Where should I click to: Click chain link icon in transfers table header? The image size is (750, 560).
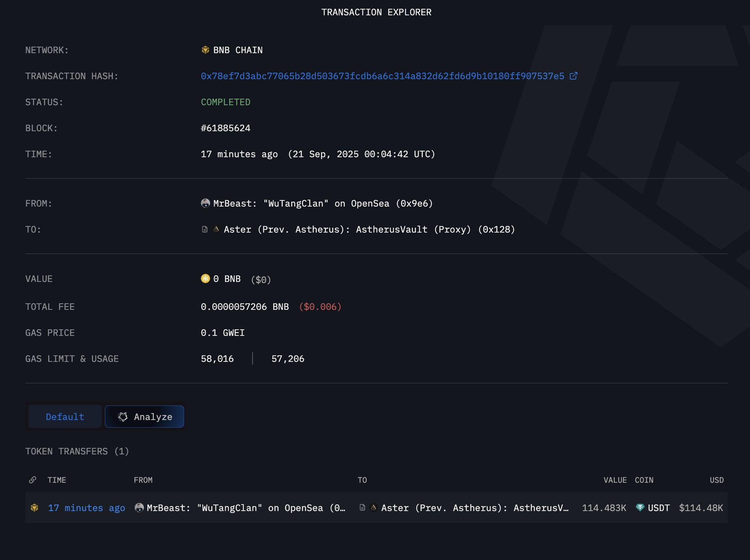pyautogui.click(x=33, y=480)
